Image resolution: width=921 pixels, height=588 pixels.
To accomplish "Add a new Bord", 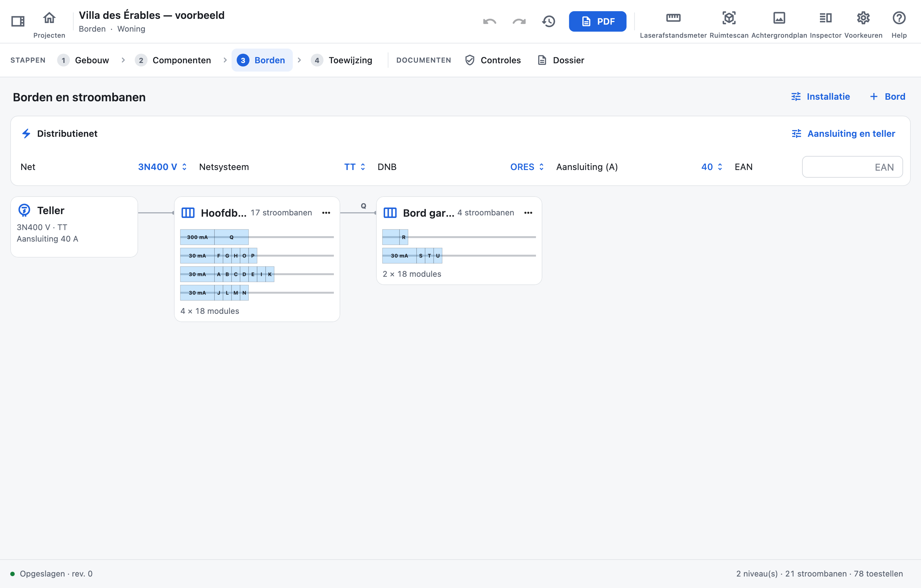I will [887, 96].
